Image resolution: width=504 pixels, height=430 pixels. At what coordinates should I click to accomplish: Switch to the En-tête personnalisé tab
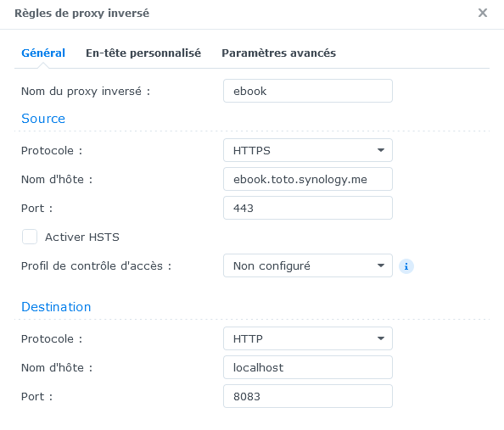click(x=143, y=53)
